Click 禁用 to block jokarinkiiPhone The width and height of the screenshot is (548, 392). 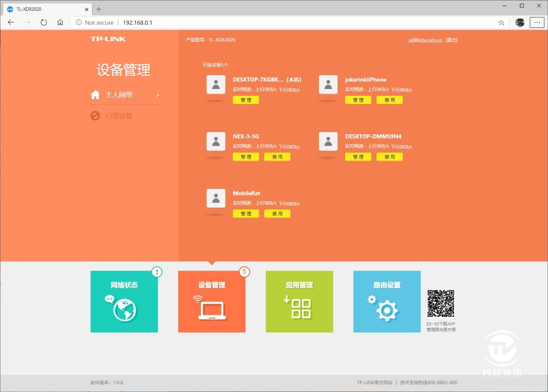tap(389, 100)
